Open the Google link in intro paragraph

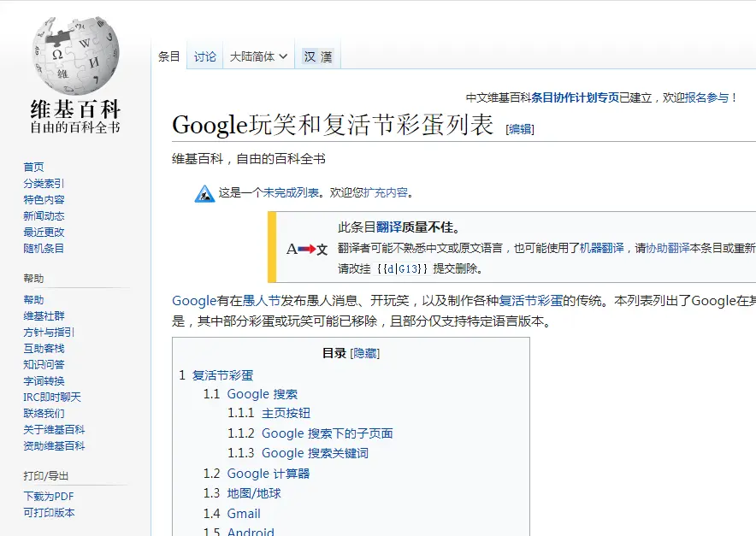pos(194,301)
